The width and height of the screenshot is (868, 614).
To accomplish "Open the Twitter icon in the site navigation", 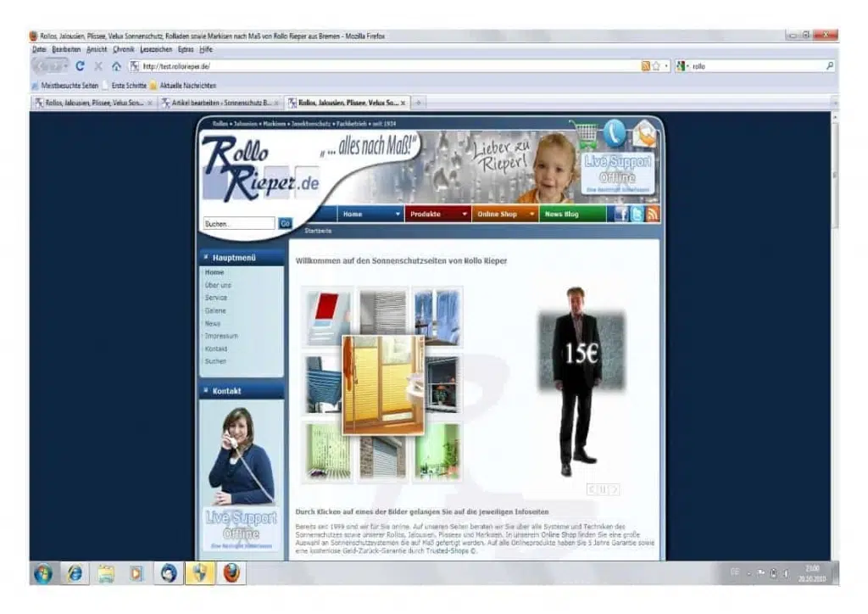I will (637, 214).
